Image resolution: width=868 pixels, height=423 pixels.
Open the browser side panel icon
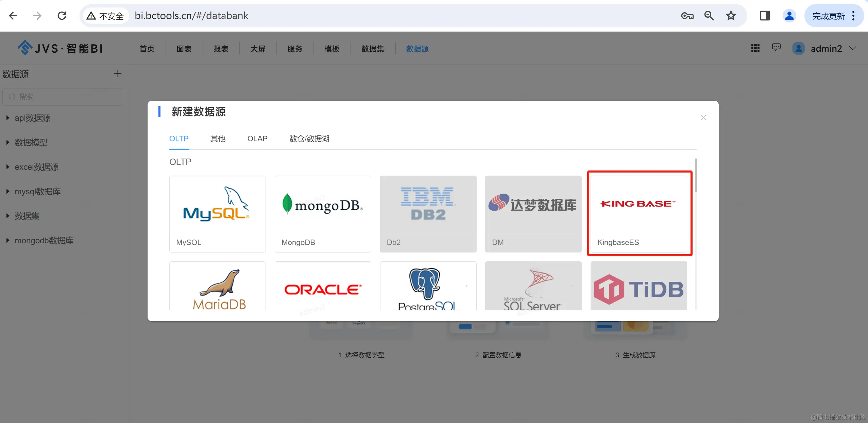click(x=765, y=16)
